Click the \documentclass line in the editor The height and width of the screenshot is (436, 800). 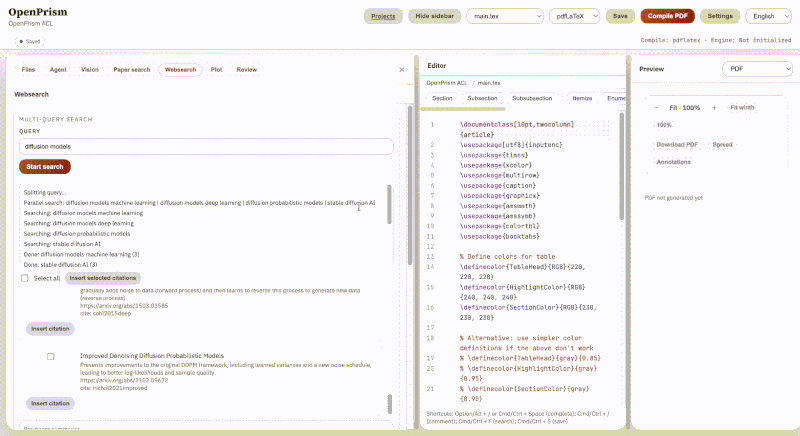click(517, 130)
